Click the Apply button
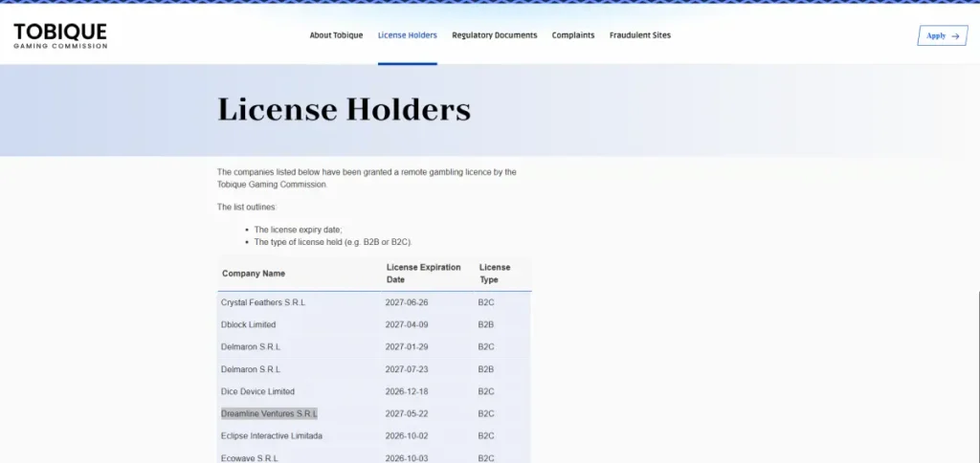 (943, 35)
